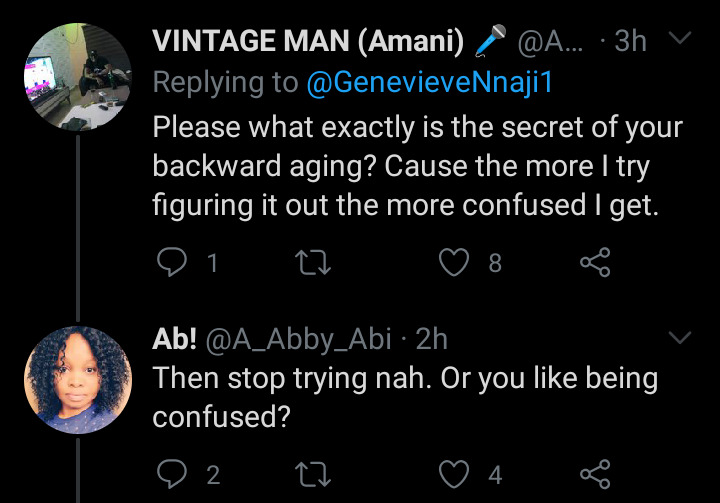This screenshot has height=503, width=720.
Task: Open options chevron on VINTAGE MAN's tweet
Action: tap(679, 40)
